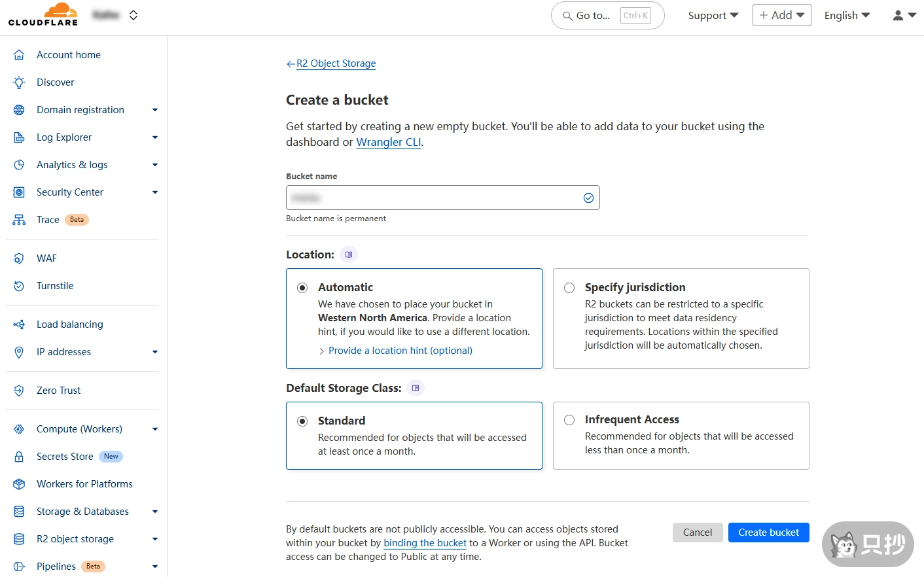Click the Location info documentation icon
The height and width of the screenshot is (577, 924).
point(349,254)
